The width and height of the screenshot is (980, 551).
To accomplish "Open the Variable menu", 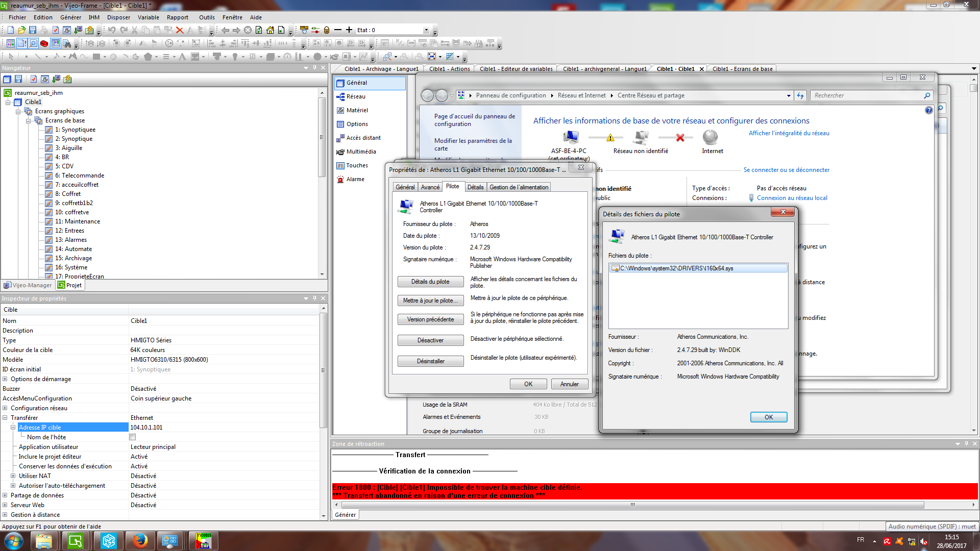I will (x=148, y=17).
